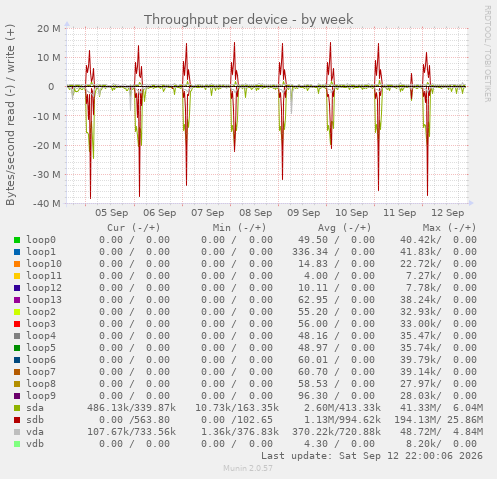Click the loop0 green color swatch
This screenshot has height=479, width=497.
pyautogui.click(x=17, y=240)
